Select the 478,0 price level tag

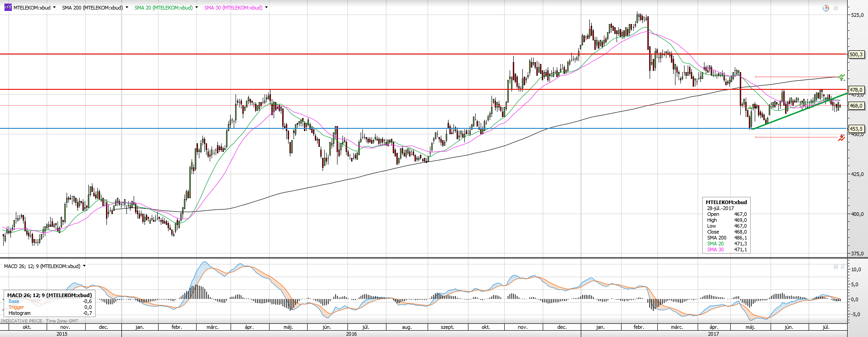pos(856,90)
